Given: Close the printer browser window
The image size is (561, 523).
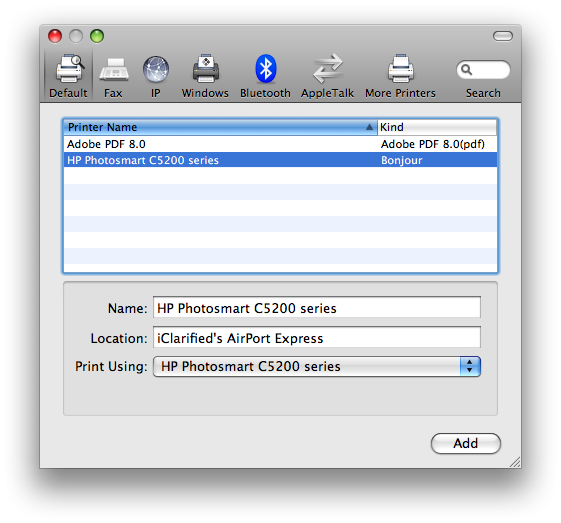Looking at the screenshot, I should (x=55, y=36).
